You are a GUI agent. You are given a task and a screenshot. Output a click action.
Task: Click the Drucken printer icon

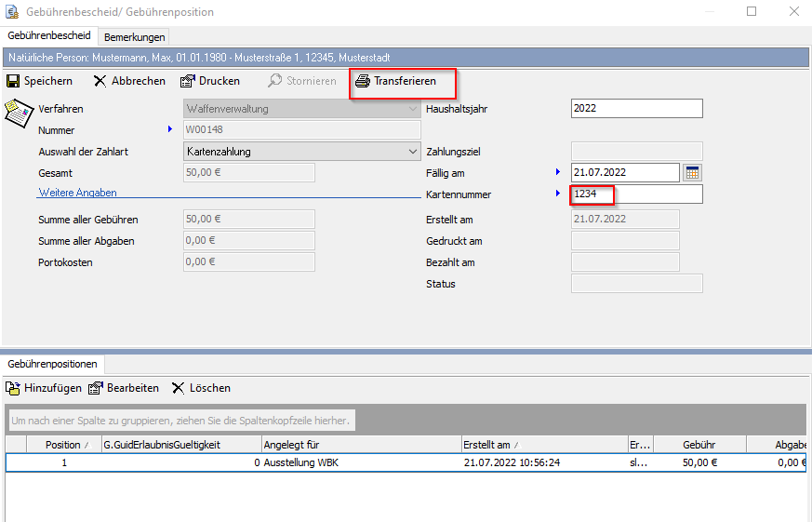coord(187,81)
